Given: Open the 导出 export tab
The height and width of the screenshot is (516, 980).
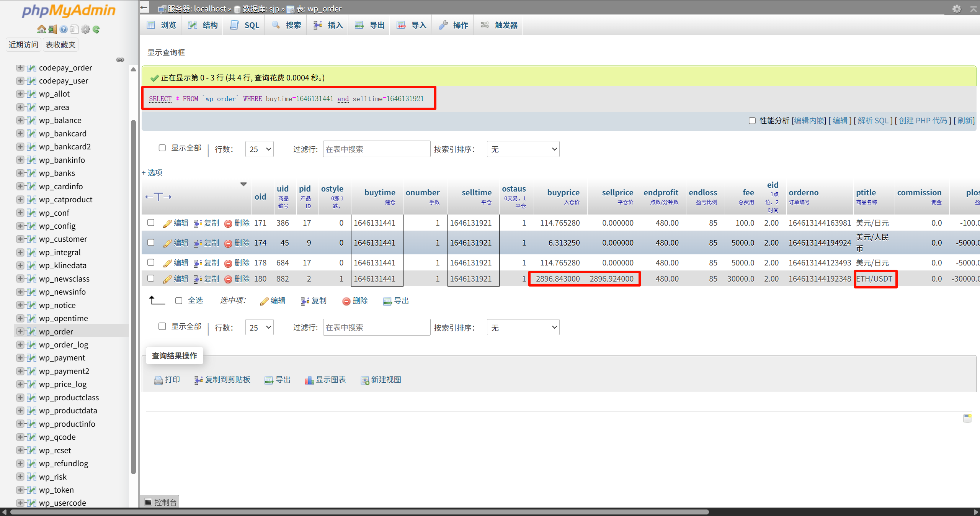Looking at the screenshot, I should pos(370,25).
